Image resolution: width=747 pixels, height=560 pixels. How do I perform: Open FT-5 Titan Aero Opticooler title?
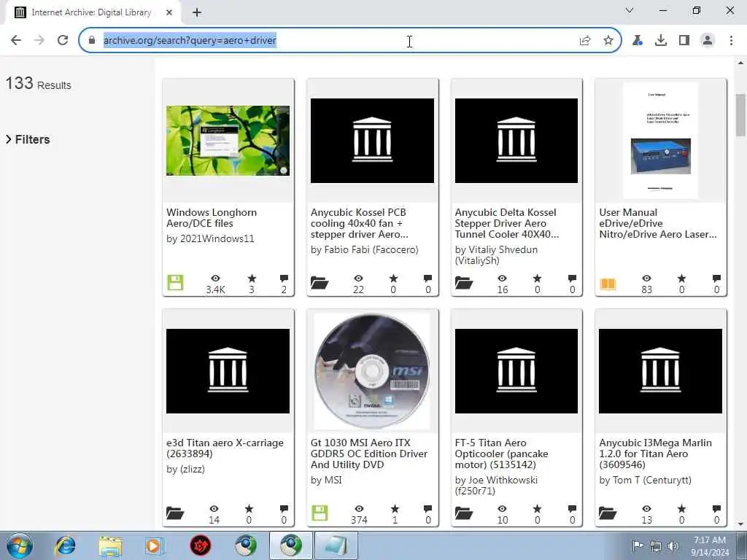tap(501, 454)
